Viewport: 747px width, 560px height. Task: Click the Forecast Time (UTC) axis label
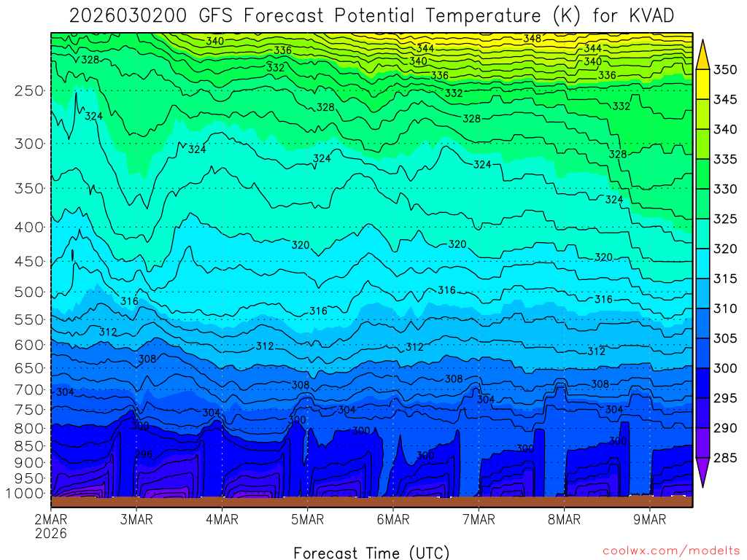coord(371,553)
